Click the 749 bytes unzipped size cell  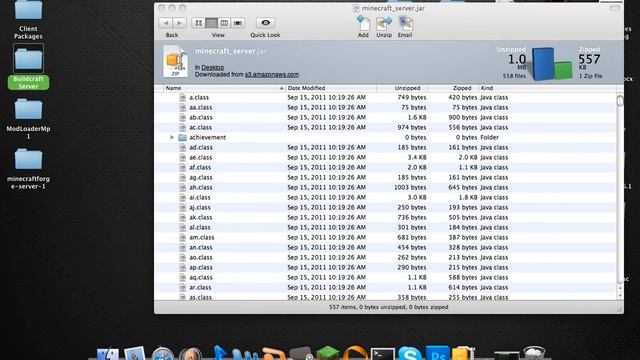tap(411, 98)
